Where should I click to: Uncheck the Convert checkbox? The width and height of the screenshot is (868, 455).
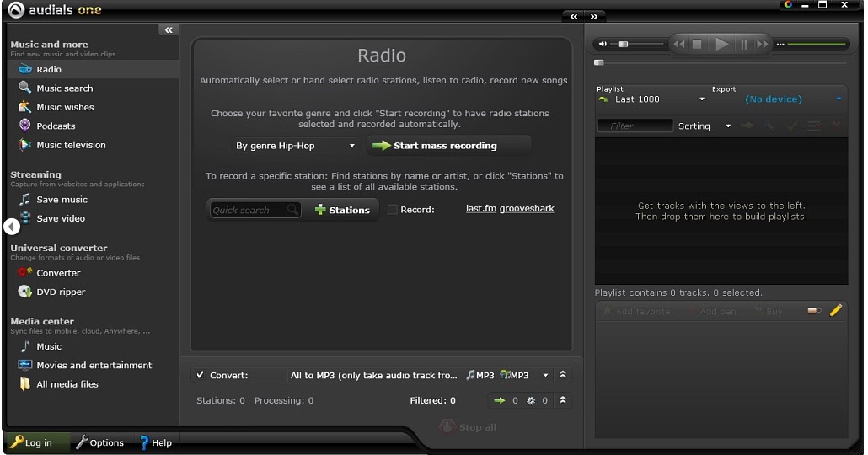(x=200, y=375)
